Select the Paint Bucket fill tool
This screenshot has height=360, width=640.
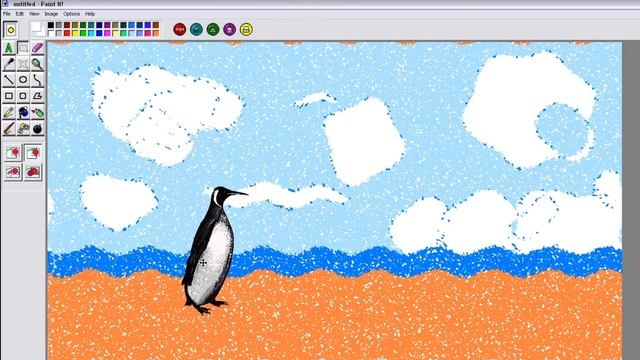23,113
